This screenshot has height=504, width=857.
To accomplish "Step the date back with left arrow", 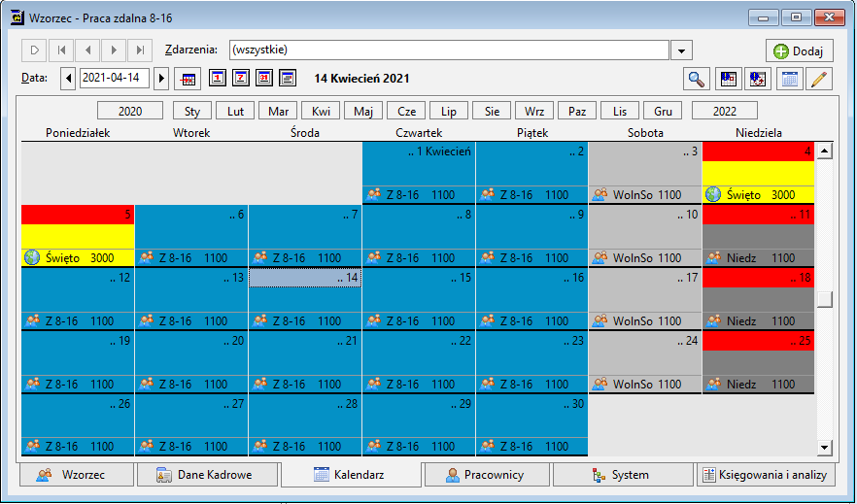I will [x=68, y=78].
